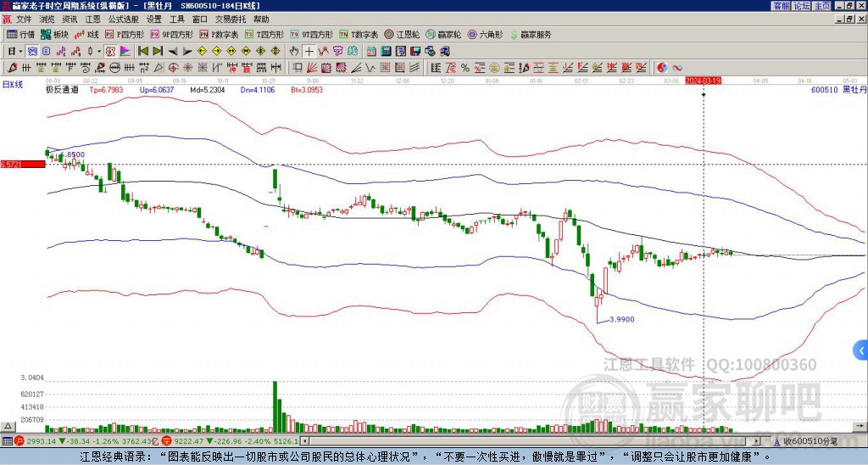Click the yin-yang taiji icon
868x465 pixels.
point(662,68)
